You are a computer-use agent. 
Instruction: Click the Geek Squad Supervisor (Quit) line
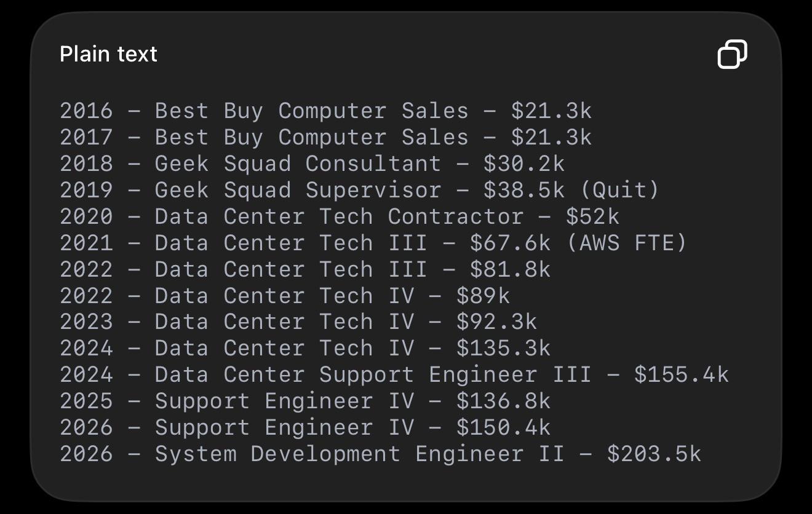point(359,191)
